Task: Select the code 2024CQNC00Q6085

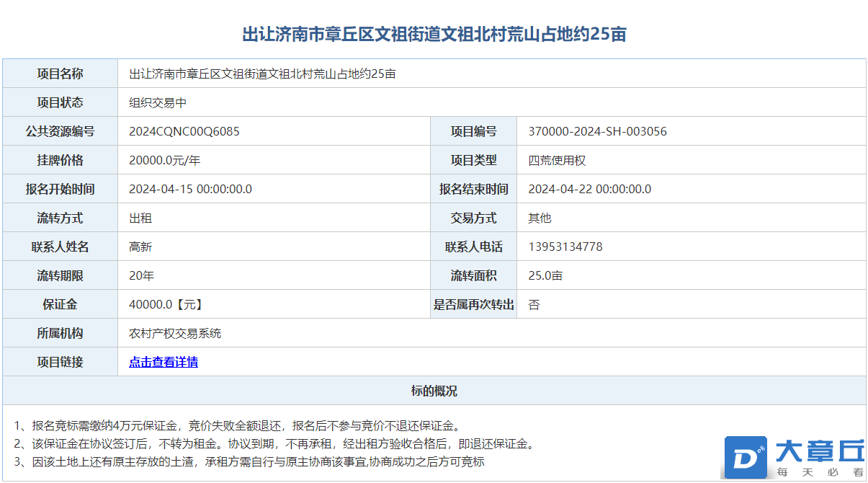Action: (x=184, y=131)
